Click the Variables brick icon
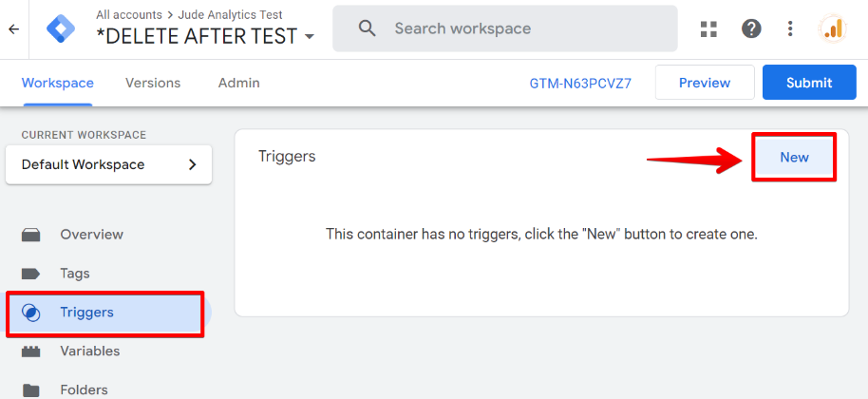This screenshot has width=868, height=399. 31,351
